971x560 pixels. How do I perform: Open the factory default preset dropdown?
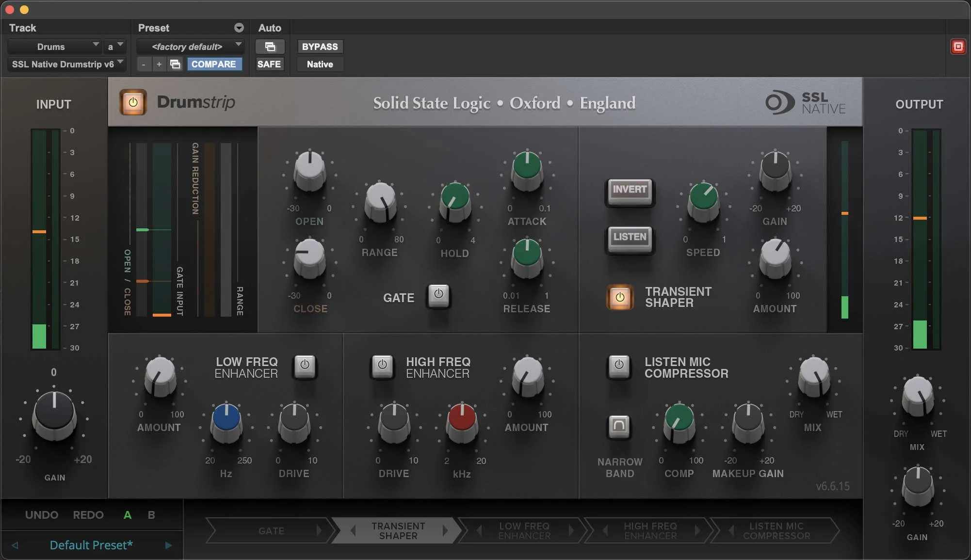point(190,47)
